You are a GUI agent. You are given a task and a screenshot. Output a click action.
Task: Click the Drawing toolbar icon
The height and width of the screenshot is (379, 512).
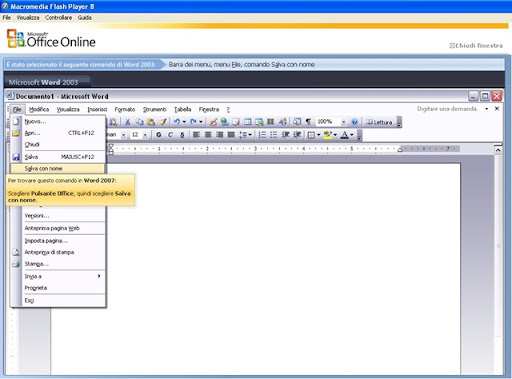pos(282,122)
